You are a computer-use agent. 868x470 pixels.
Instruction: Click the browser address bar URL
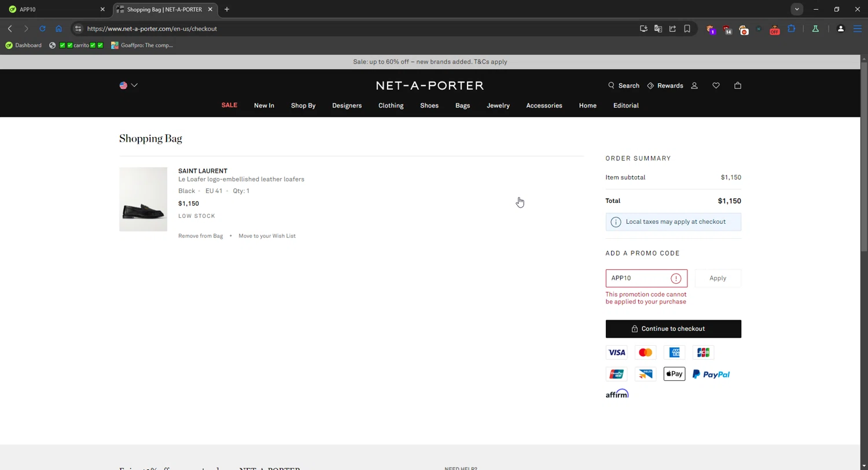tap(152, 28)
